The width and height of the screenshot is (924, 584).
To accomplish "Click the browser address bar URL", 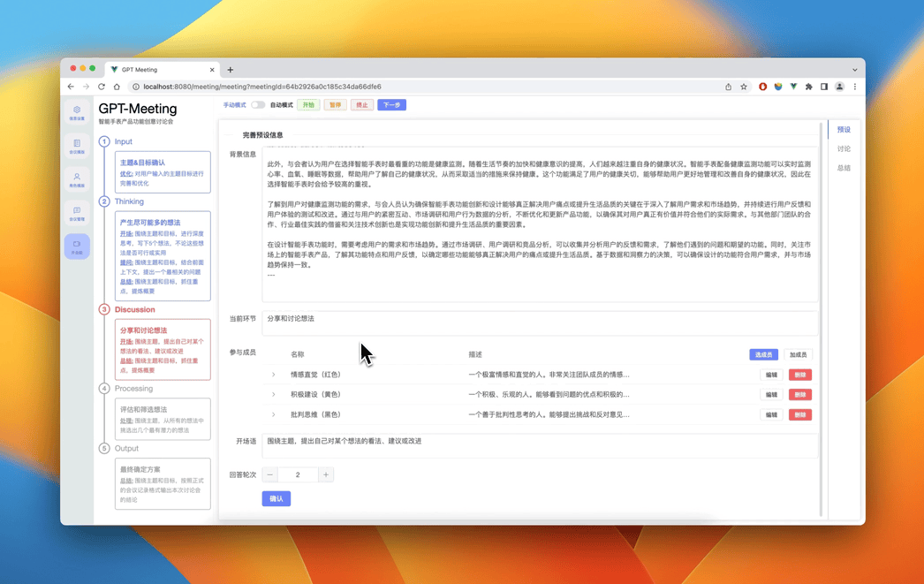I will 262,87.
